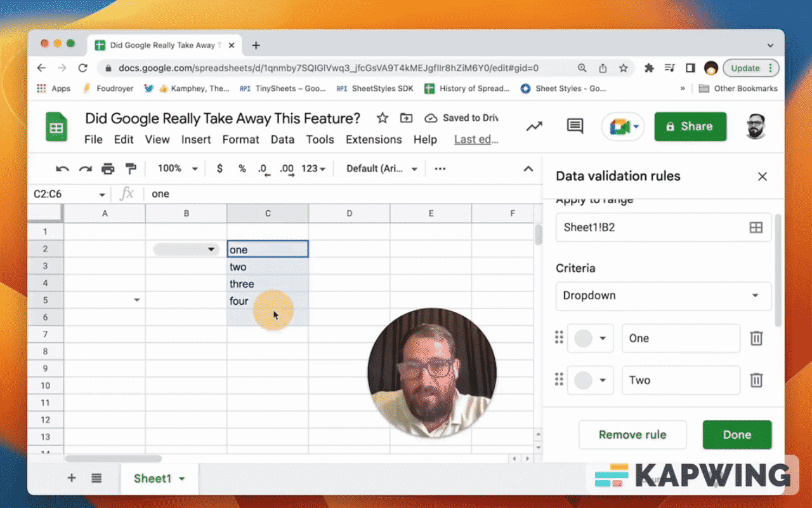
Task: Click the browser Back arrow
Action: [41, 68]
